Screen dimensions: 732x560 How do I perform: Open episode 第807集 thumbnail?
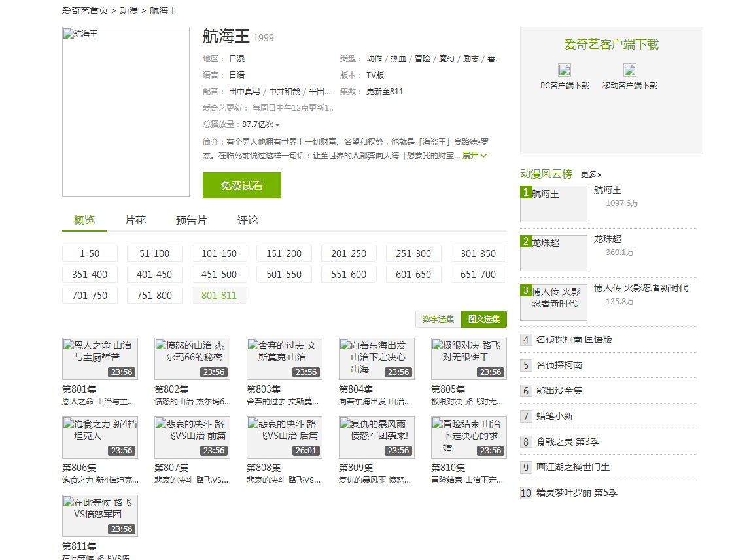192,437
